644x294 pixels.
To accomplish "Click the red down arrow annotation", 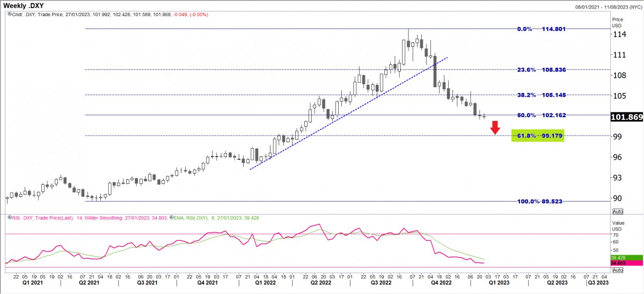I will pos(495,127).
